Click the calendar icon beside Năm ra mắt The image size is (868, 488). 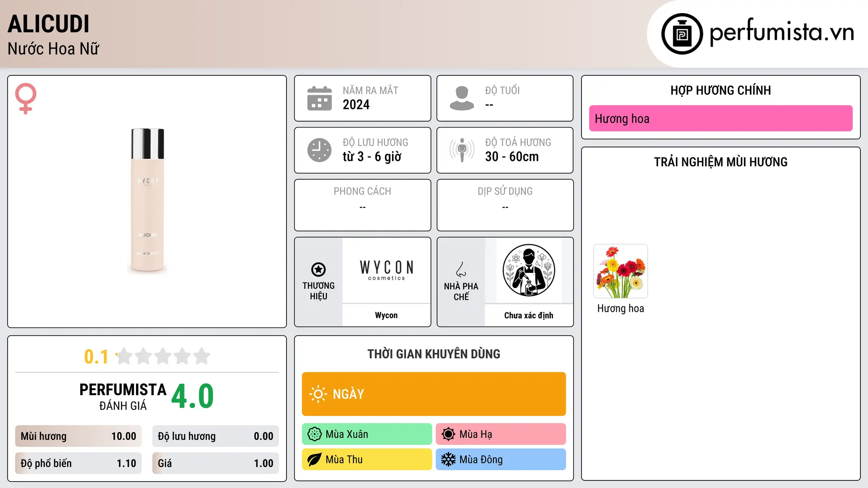[320, 98]
